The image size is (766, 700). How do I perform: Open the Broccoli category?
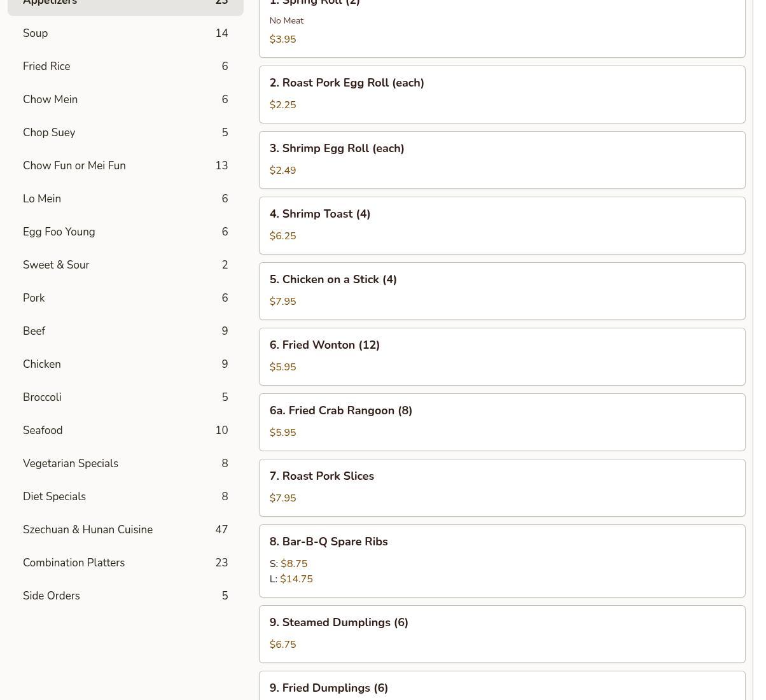(x=125, y=397)
